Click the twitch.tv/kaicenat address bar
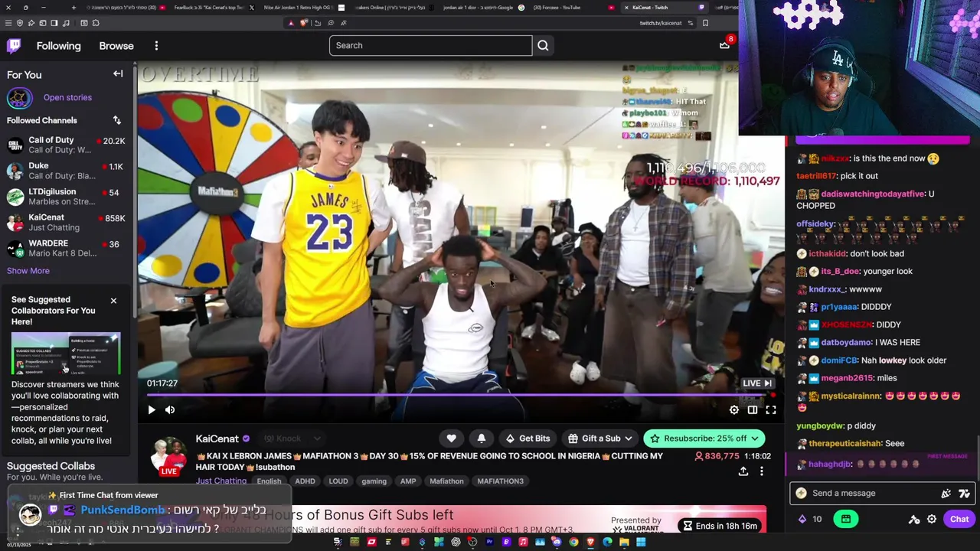Viewport: 980px width, 551px height. pyautogui.click(x=660, y=23)
